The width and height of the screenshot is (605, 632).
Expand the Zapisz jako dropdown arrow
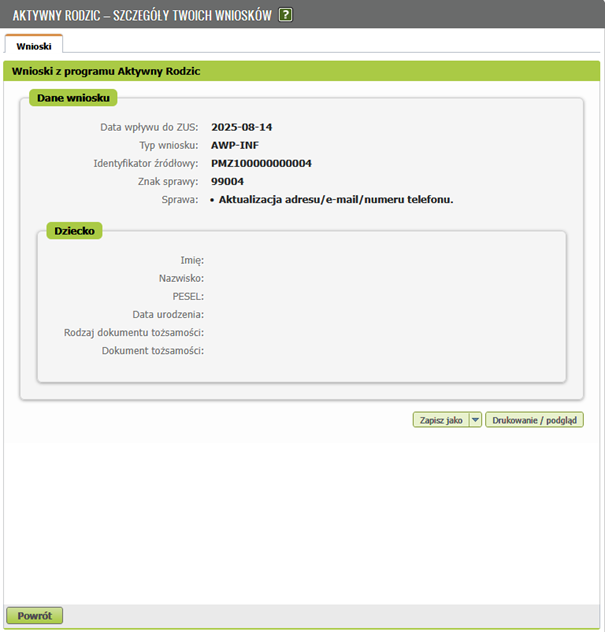click(x=475, y=421)
